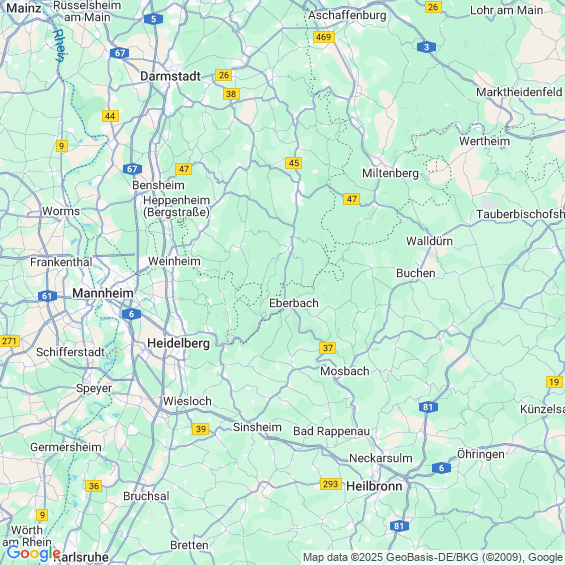Click the Rhein river label

pyautogui.click(x=59, y=45)
